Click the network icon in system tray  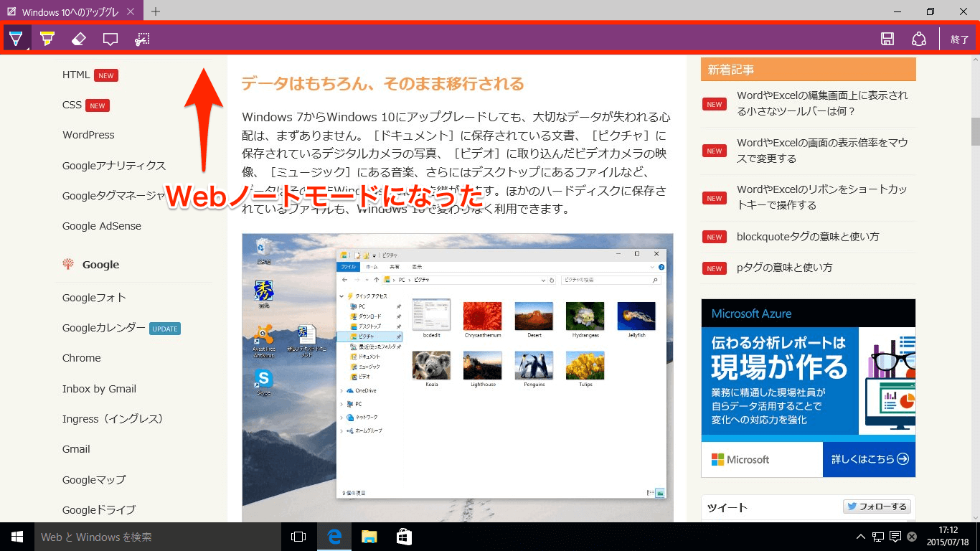pos(878,537)
